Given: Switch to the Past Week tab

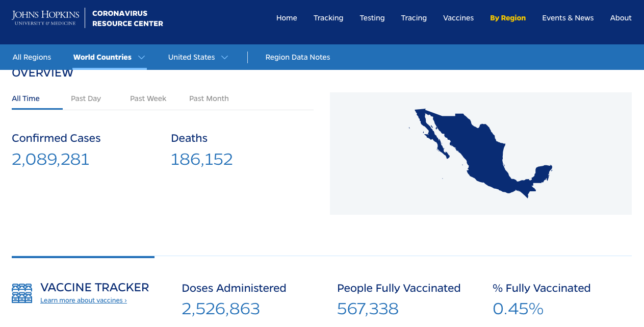Looking at the screenshot, I should pyautogui.click(x=148, y=98).
